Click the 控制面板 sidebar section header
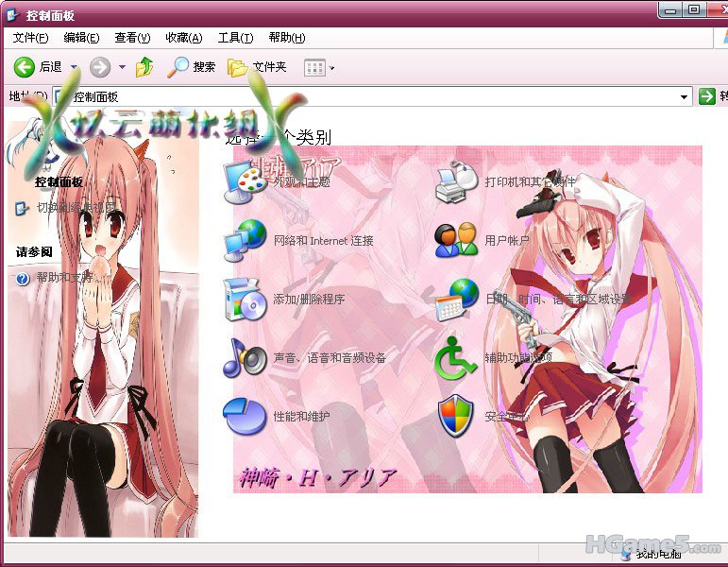 point(59,181)
